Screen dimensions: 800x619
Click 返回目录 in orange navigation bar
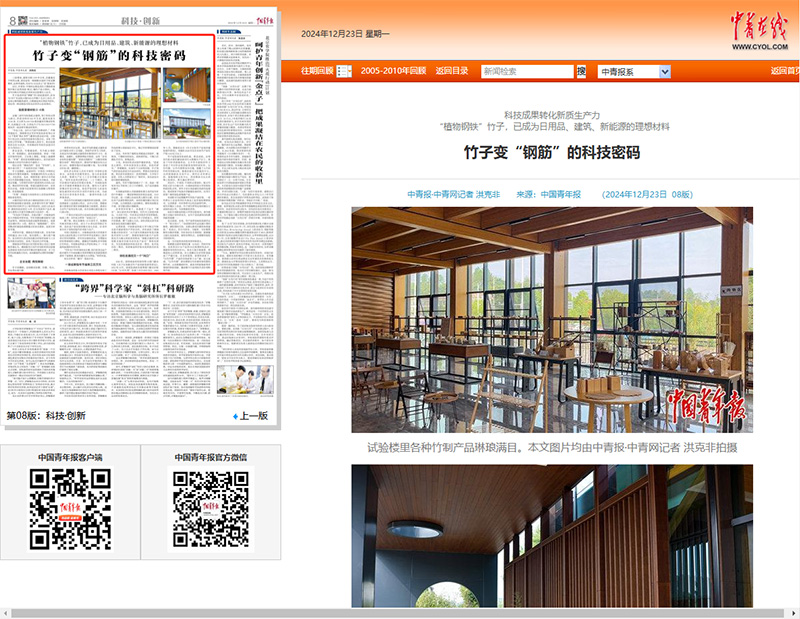tap(451, 71)
